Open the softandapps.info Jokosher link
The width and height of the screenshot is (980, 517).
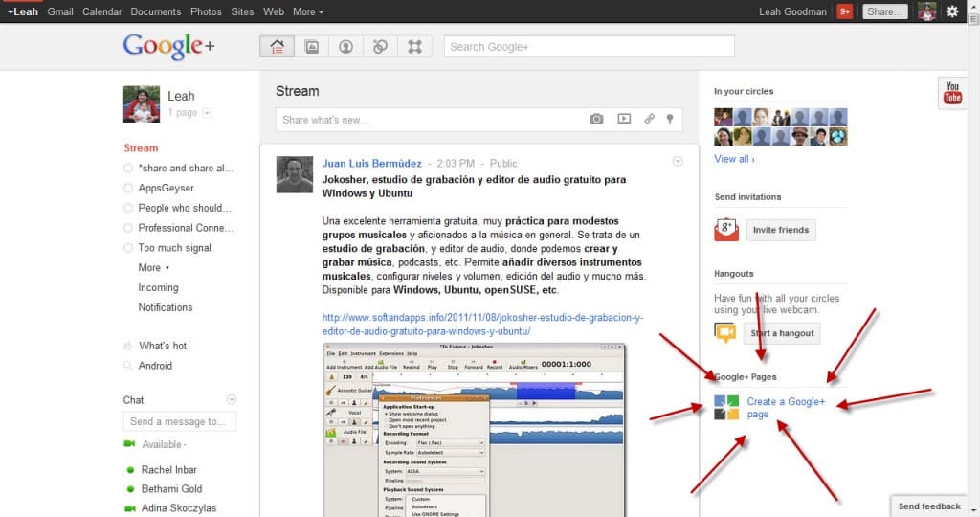point(482,325)
